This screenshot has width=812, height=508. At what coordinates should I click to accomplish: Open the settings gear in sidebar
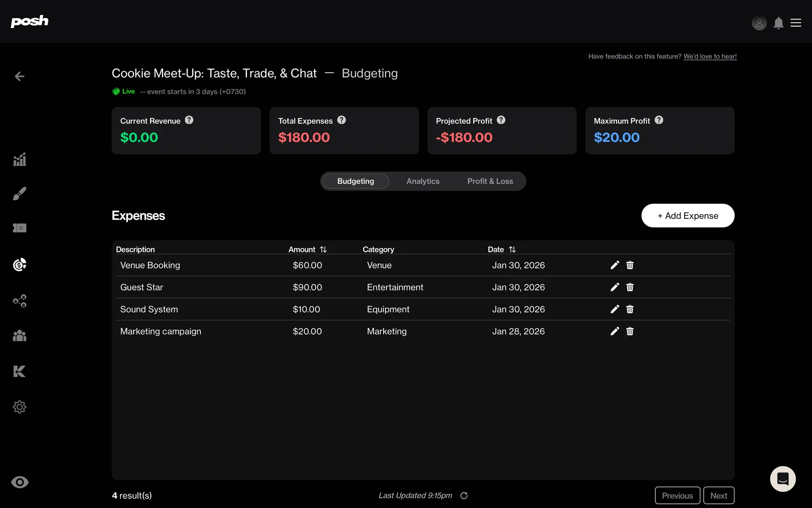[19, 407]
